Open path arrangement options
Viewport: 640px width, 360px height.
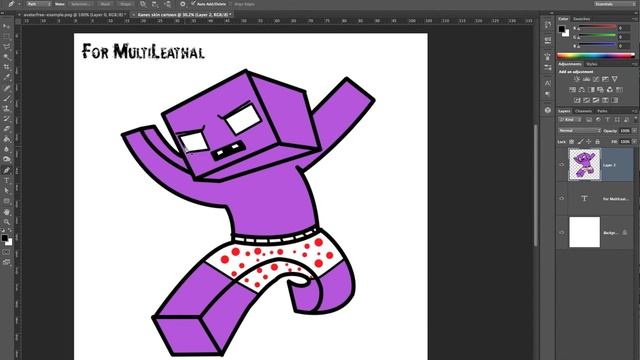point(167,4)
